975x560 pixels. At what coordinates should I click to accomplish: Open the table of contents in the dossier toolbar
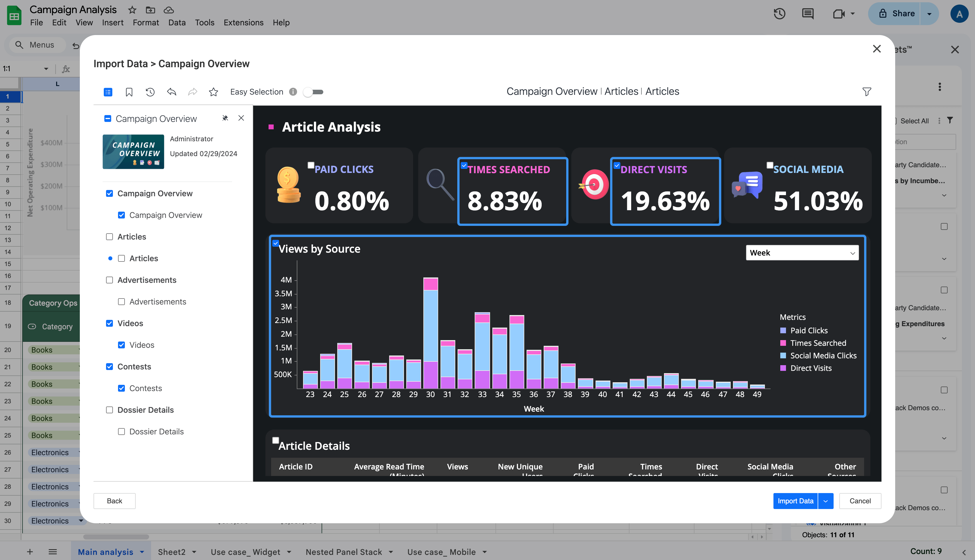[108, 92]
